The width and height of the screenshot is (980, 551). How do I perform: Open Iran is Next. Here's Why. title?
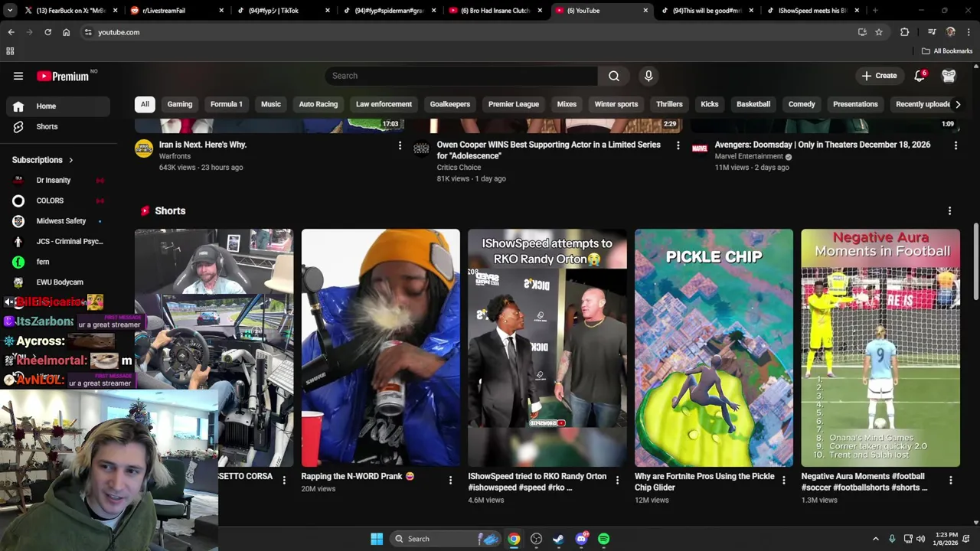click(203, 145)
